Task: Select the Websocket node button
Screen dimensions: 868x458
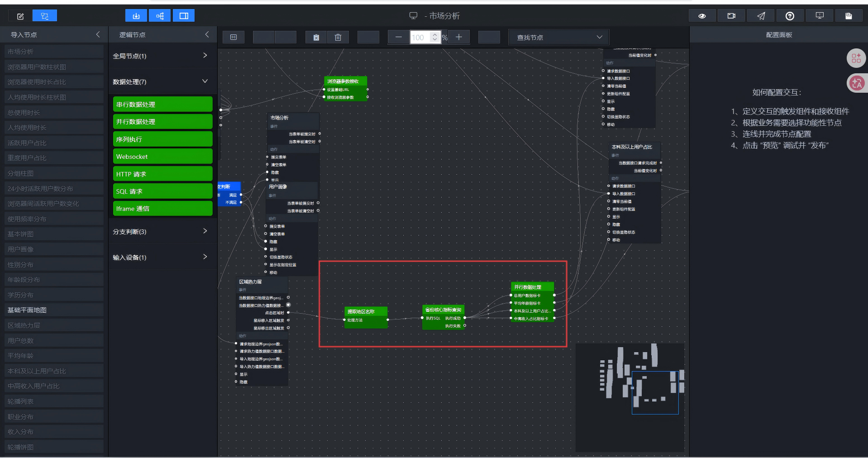Action: (x=163, y=156)
